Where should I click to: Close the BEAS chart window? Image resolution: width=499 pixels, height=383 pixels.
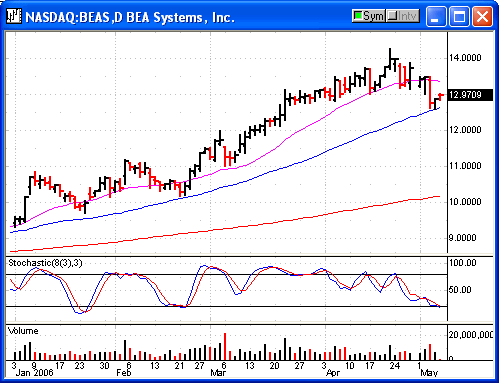(482, 16)
